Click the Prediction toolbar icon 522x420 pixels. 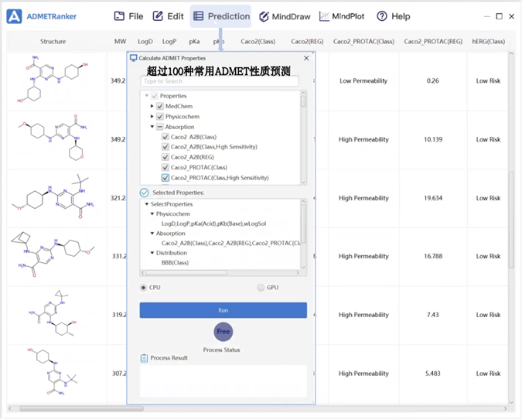click(x=198, y=16)
